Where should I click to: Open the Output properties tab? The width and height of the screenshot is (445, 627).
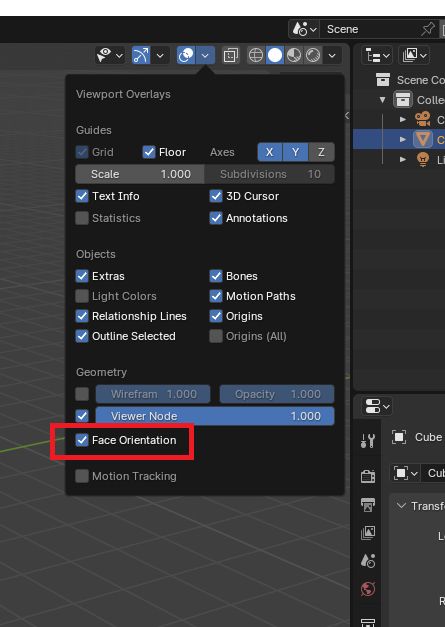[368, 504]
